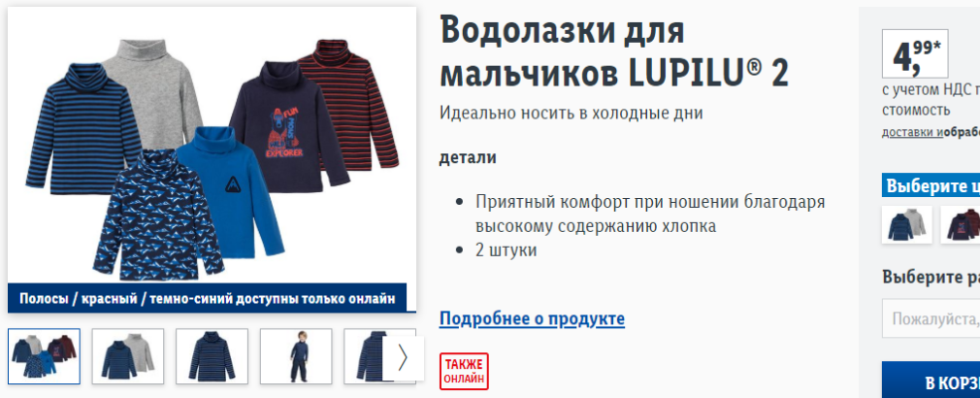Click the product title 'Водолазки для мальчиков LUPILU'
Screen dimensions: 980x398
tap(614, 51)
